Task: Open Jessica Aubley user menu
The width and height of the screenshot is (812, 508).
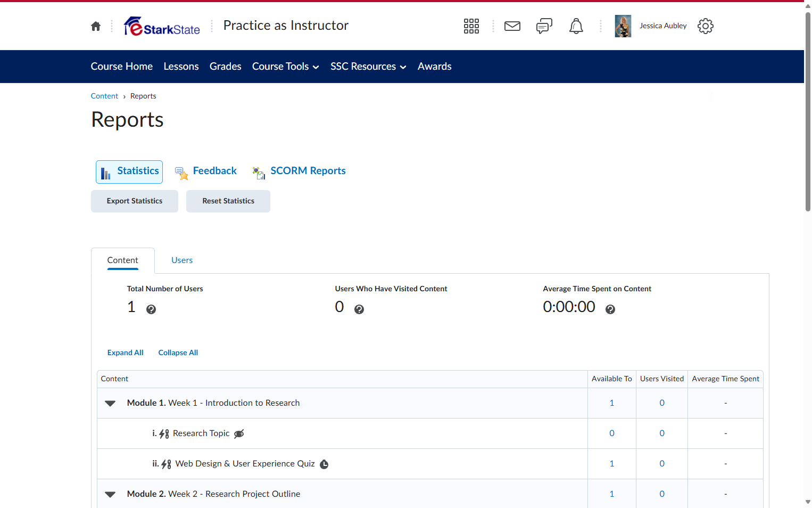Action: (x=663, y=26)
